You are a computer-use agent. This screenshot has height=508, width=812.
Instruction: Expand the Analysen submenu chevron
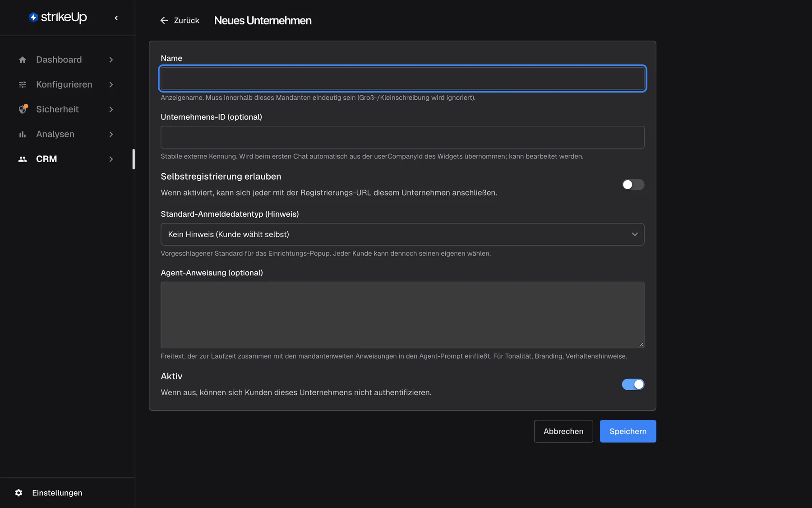(x=111, y=134)
